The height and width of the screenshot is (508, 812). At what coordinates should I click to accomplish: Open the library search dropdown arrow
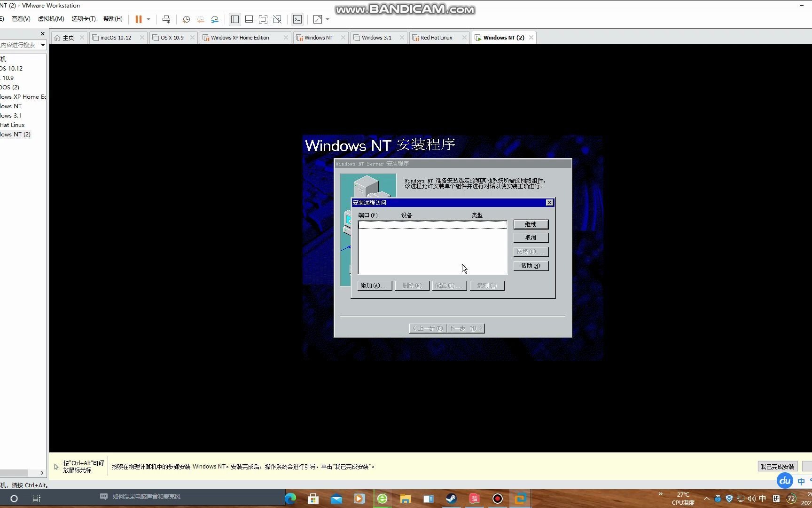43,45
